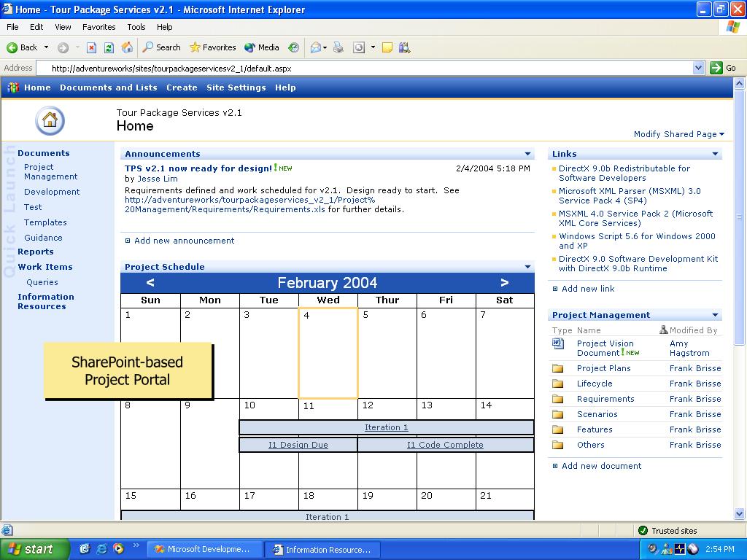Open the Favorites menu in menu bar
This screenshot has height=560, width=747.
pos(98,27)
